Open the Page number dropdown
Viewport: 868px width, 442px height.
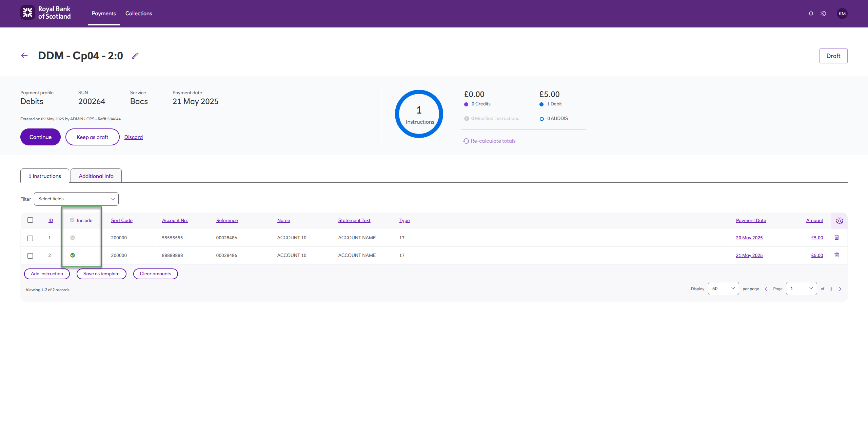(801, 288)
